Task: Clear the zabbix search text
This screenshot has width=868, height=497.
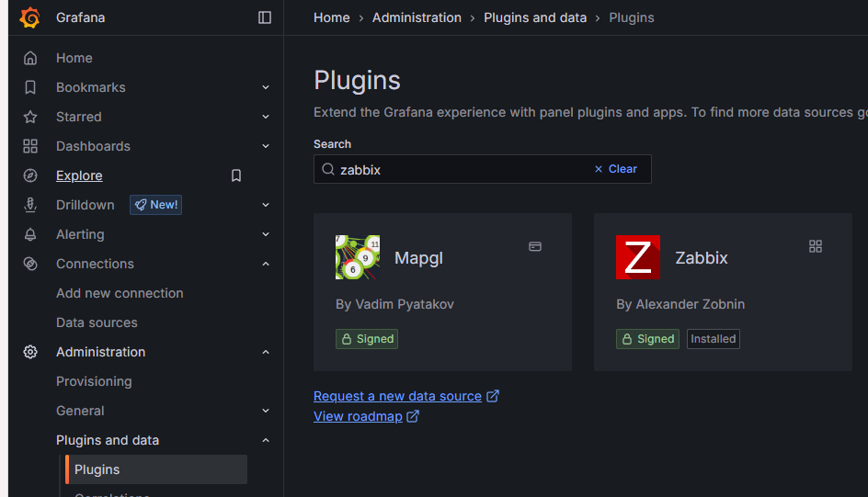Action: coord(615,169)
